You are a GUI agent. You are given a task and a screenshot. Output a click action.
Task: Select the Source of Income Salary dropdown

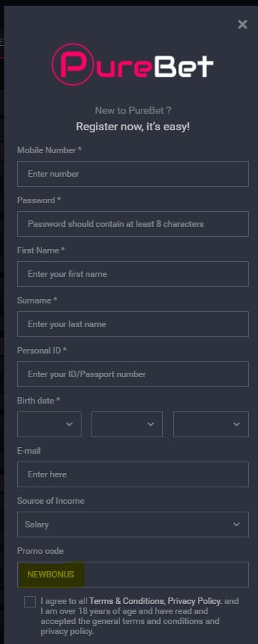pyautogui.click(x=133, y=525)
